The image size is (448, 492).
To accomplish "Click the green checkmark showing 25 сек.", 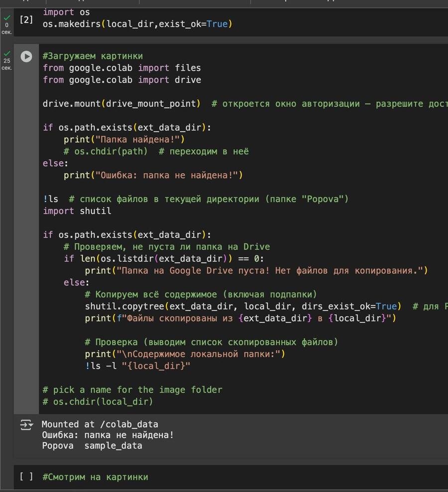I will coord(6,53).
